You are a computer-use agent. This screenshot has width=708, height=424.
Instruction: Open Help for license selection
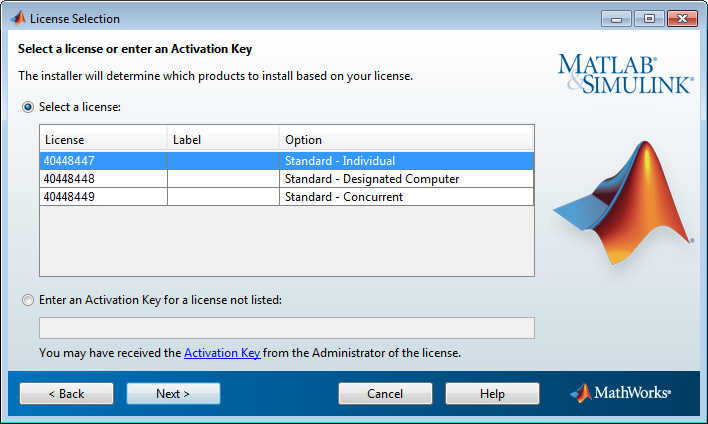click(492, 394)
